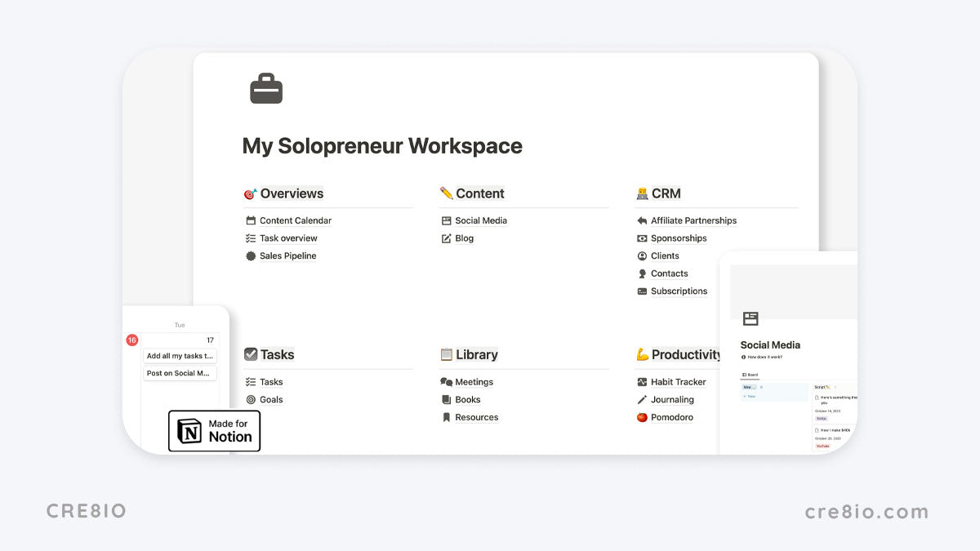
Task: Click the Social Media layout icon
Action: 446,220
